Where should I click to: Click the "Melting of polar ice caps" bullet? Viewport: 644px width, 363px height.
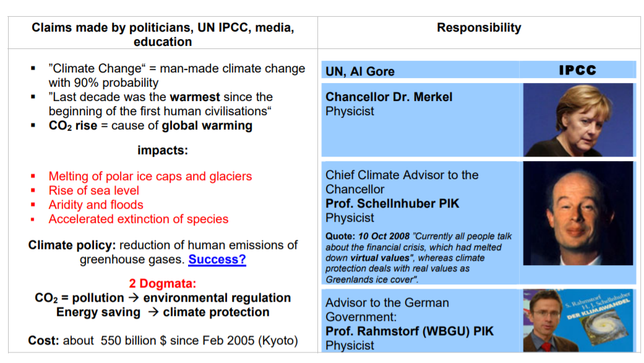pos(150,176)
